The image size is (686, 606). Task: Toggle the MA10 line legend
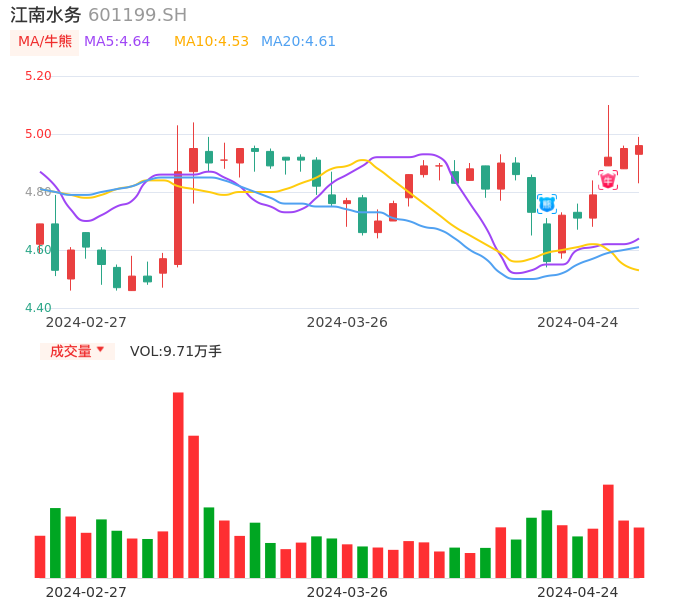pos(211,42)
